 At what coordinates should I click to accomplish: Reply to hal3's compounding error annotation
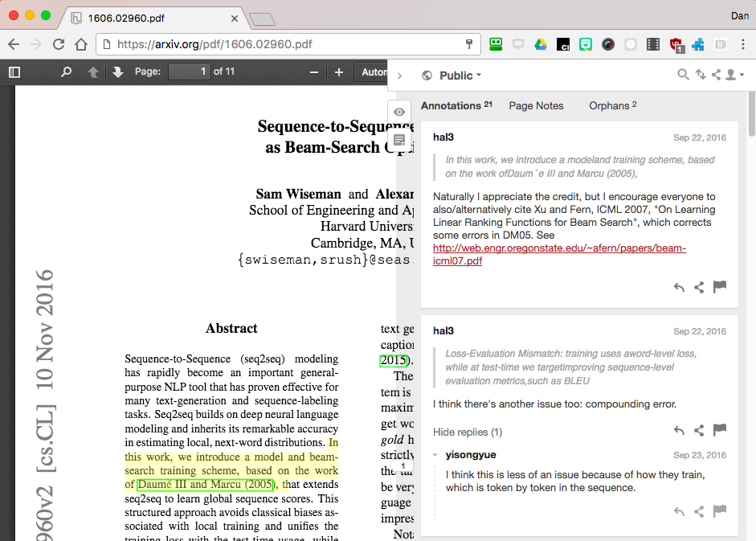(679, 431)
